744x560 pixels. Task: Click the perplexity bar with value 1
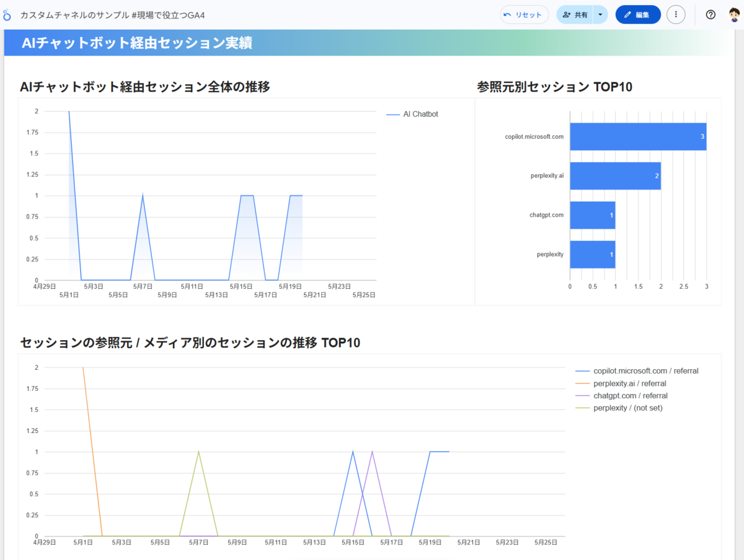point(592,255)
